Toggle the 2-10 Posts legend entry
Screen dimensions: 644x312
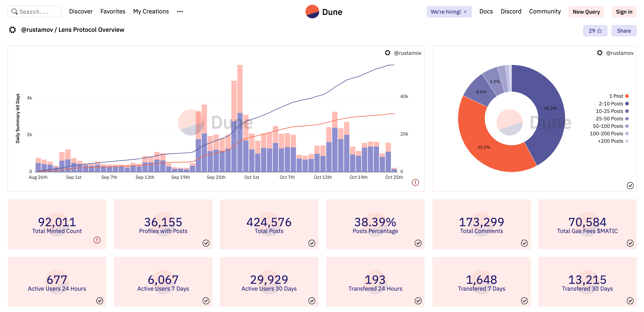[x=614, y=104]
